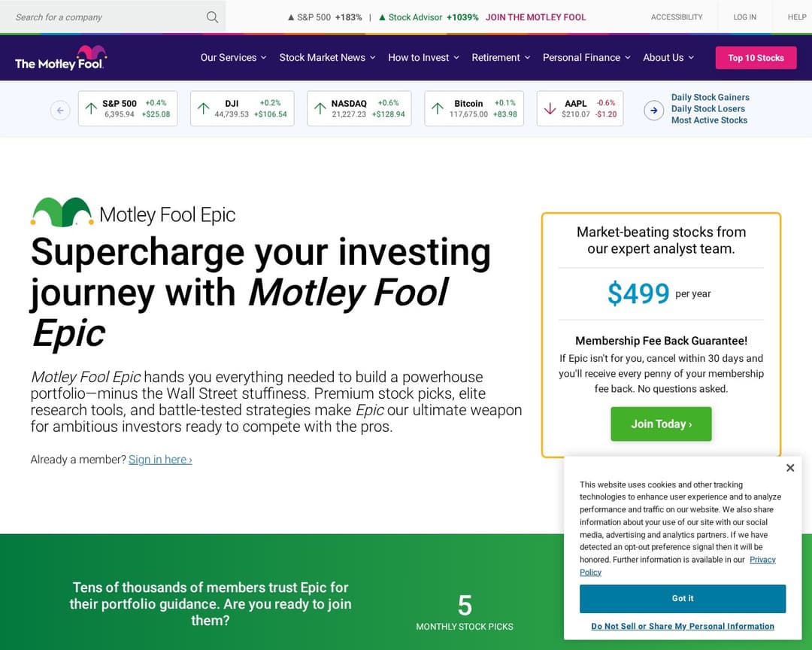Click Daily Stock Gainers link
This screenshot has width=812, height=650.
click(x=710, y=97)
